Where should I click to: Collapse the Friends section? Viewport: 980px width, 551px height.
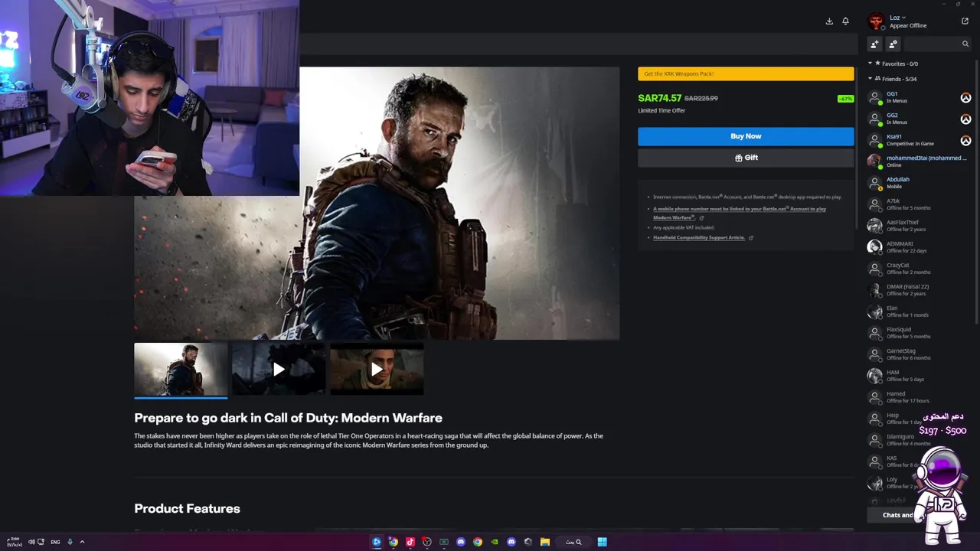coord(870,79)
